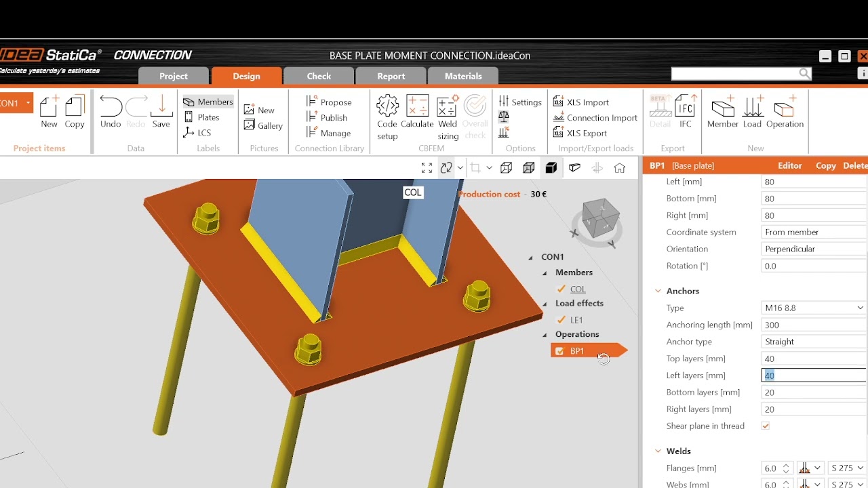
Task: Open XLS Export for loads
Action: [580, 133]
